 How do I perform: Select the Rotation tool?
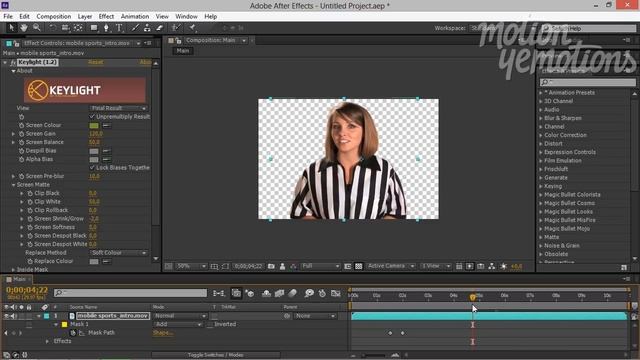(53, 28)
